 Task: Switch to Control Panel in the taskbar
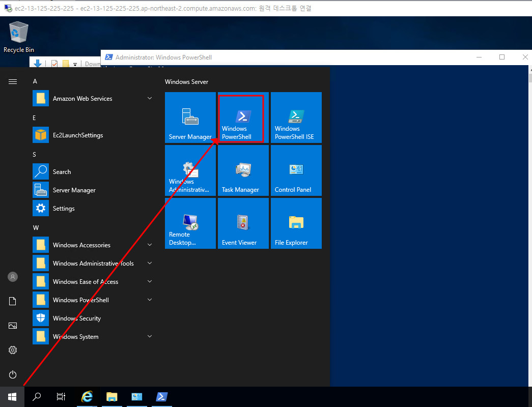click(137, 397)
